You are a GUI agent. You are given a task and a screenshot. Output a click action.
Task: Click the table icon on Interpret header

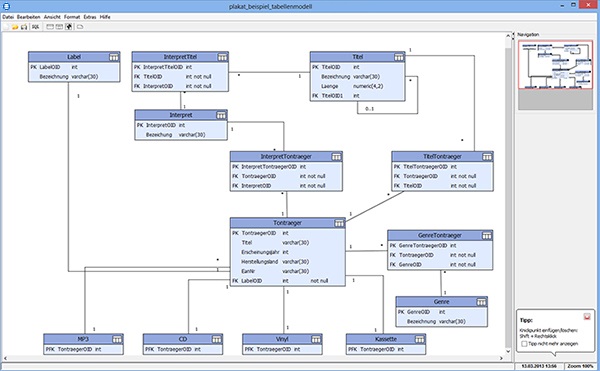221,115
